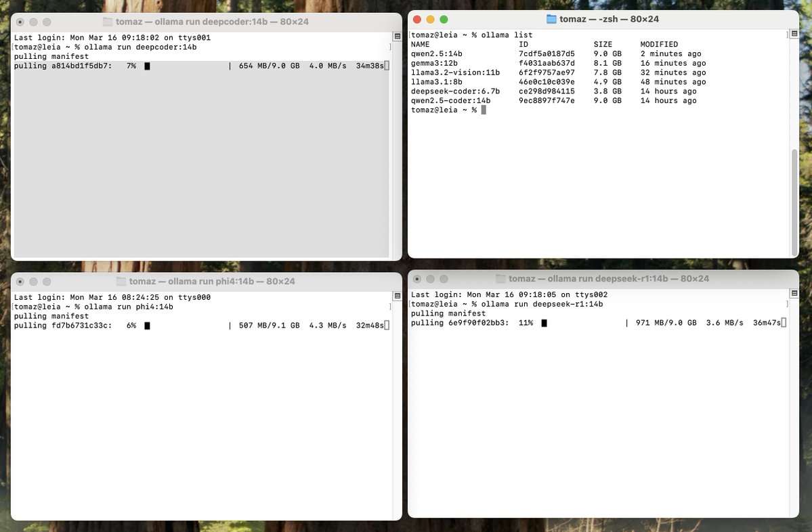Click the '48 minutes ago' modified value
The width and height of the screenshot is (812, 532).
pyautogui.click(x=673, y=82)
